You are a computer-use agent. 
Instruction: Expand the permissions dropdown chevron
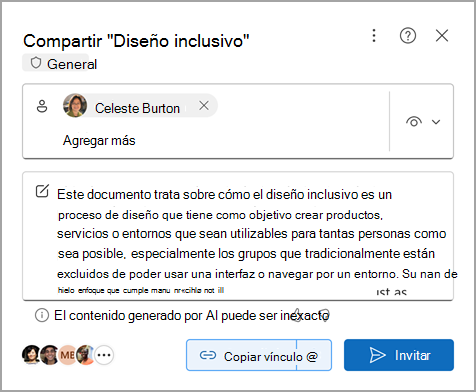436,122
